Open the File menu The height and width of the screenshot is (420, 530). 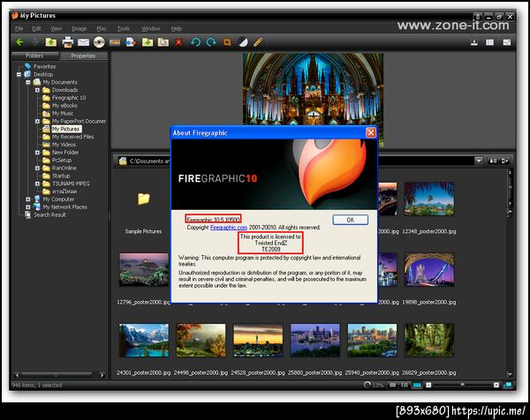pyautogui.click(x=19, y=29)
